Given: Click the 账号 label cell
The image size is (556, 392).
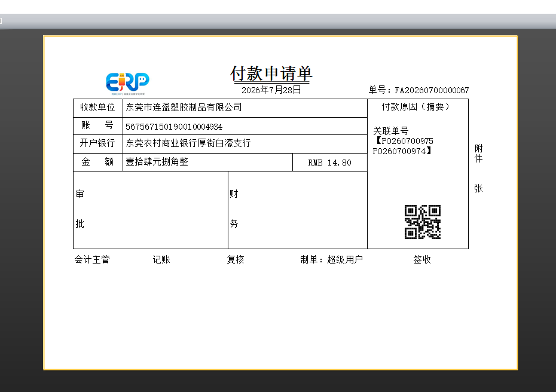Looking at the screenshot, I should (98, 126).
